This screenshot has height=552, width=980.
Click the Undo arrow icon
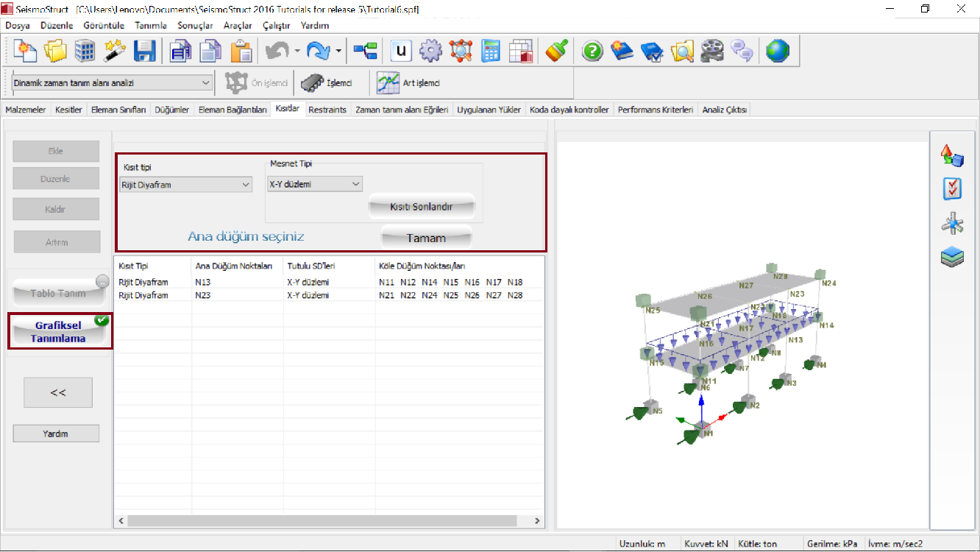tap(277, 52)
